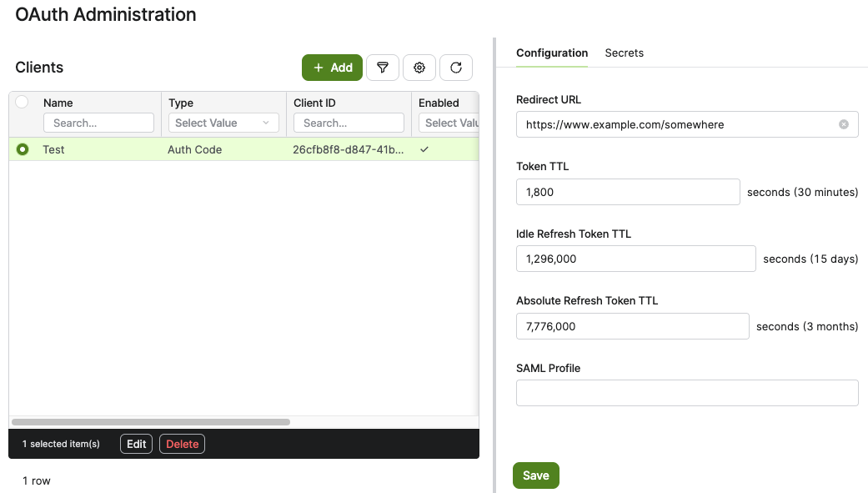Click the Edit button
The width and height of the screenshot is (868, 493).
coord(136,444)
